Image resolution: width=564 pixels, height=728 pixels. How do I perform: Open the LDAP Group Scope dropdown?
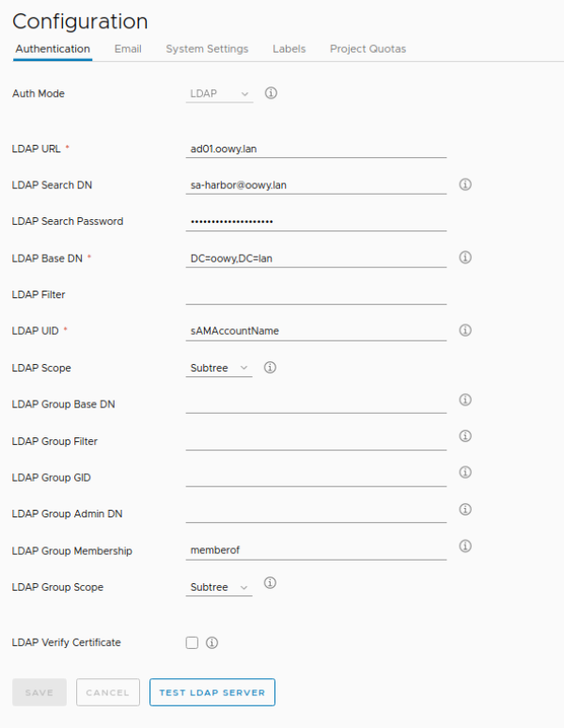click(220, 587)
